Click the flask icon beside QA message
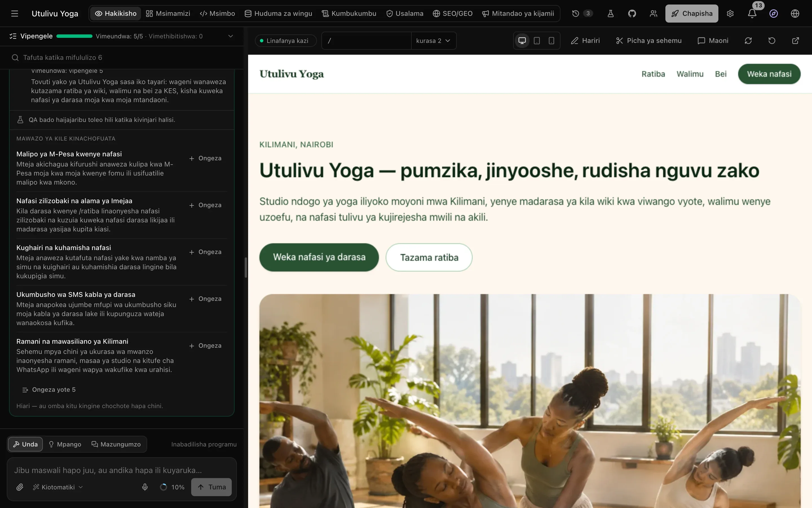812x508 pixels. [x=20, y=120]
